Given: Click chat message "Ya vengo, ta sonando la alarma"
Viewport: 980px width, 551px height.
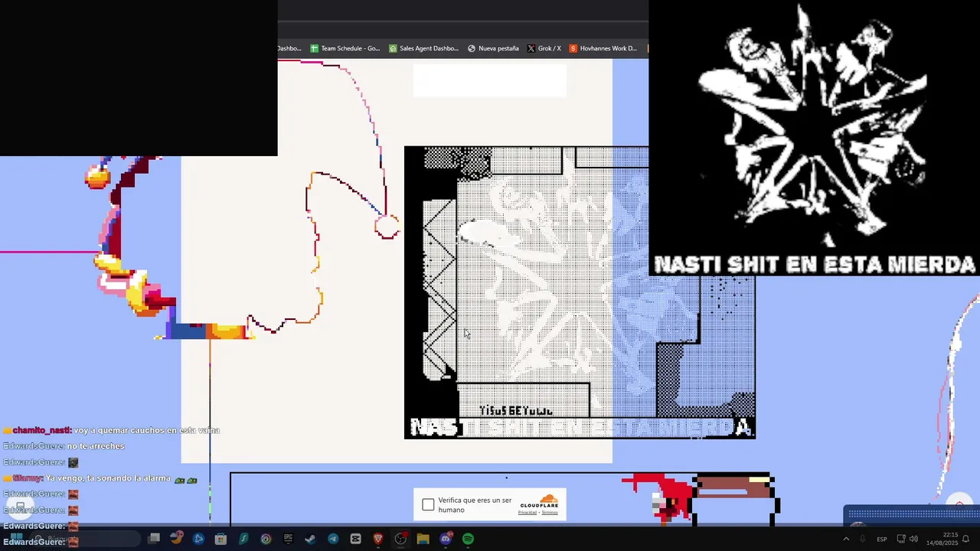Looking at the screenshot, I should click(108, 478).
